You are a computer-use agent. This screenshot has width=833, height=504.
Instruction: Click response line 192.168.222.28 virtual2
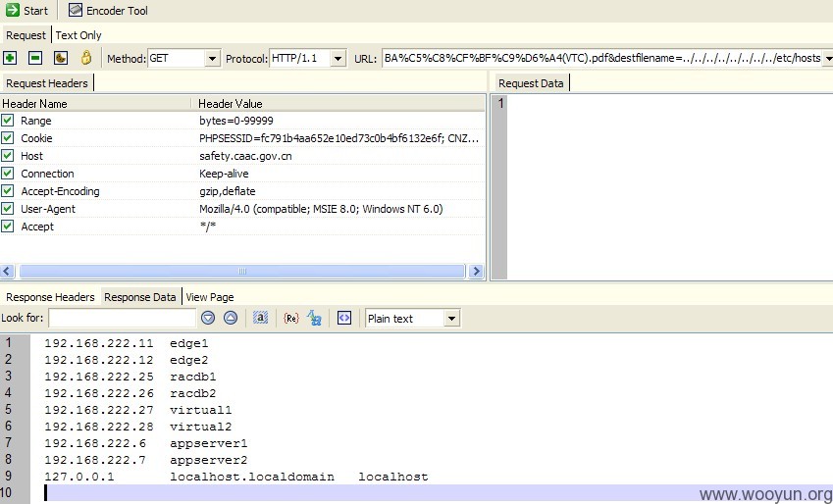click(138, 427)
